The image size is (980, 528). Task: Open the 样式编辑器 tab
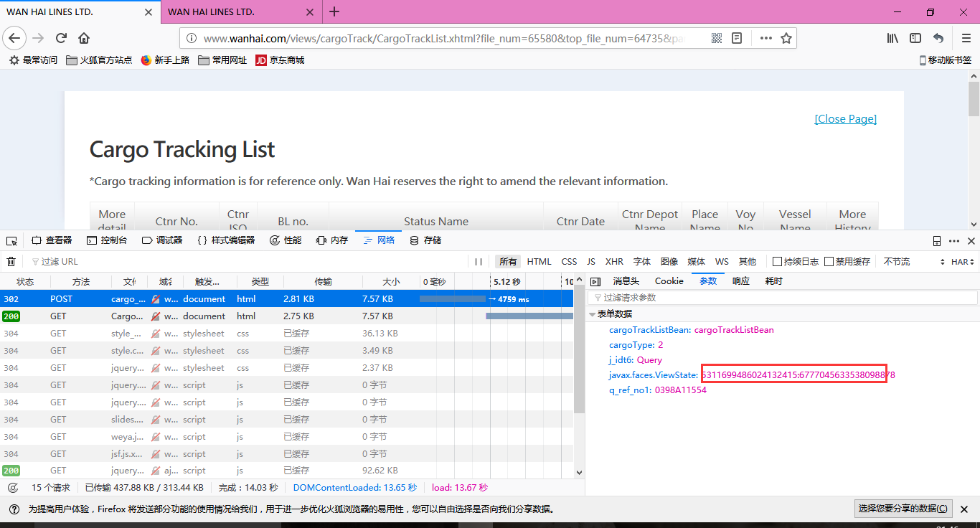226,240
